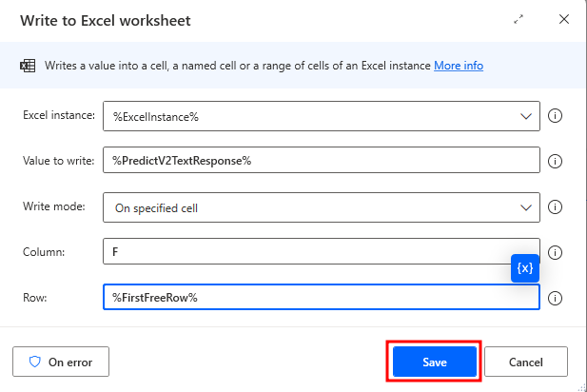Image resolution: width=587 pixels, height=392 pixels.
Task: Click the 'Excel instance:' label
Action: (x=59, y=115)
